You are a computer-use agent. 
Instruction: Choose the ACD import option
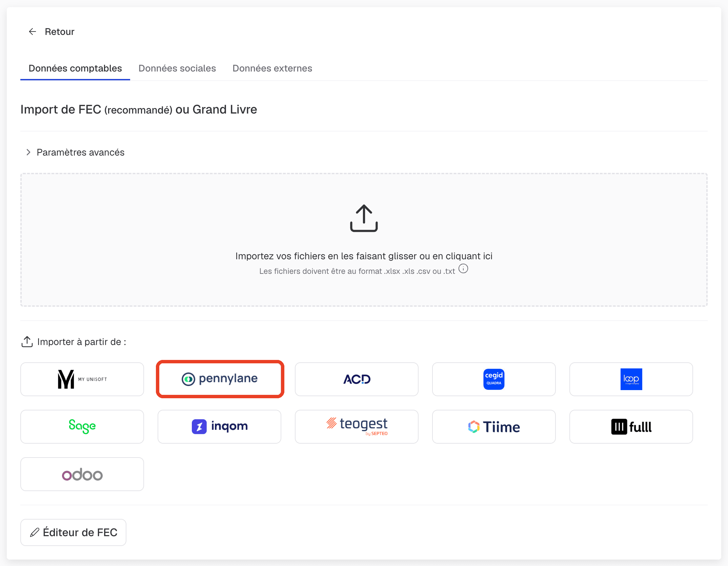tap(357, 379)
